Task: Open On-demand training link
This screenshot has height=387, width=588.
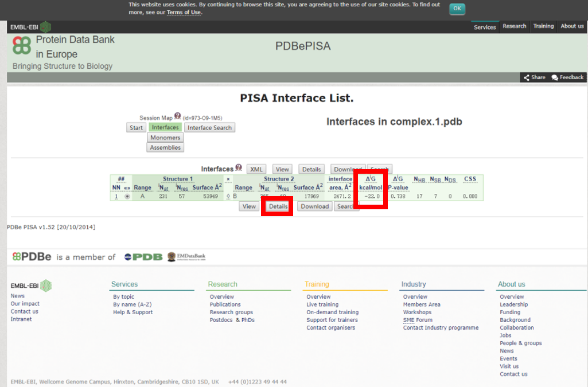Action: click(333, 312)
